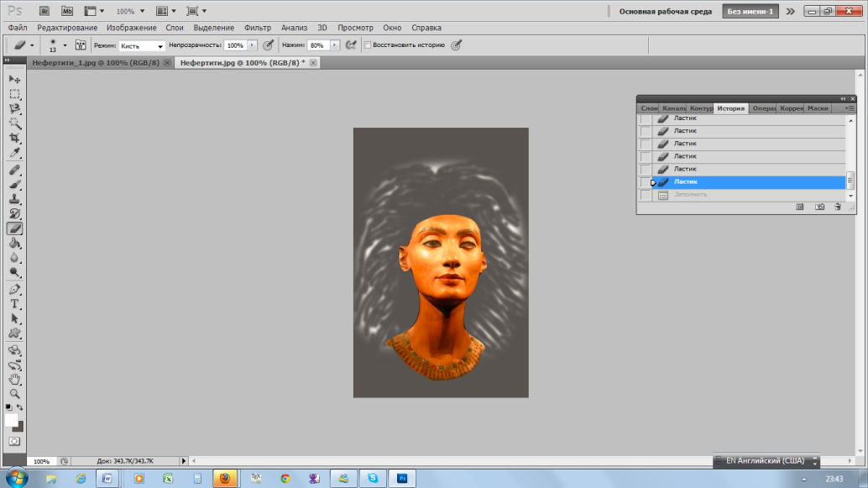This screenshot has width=868, height=488.
Task: Toggle tablet pressure for opacity
Action: pyautogui.click(x=269, y=45)
